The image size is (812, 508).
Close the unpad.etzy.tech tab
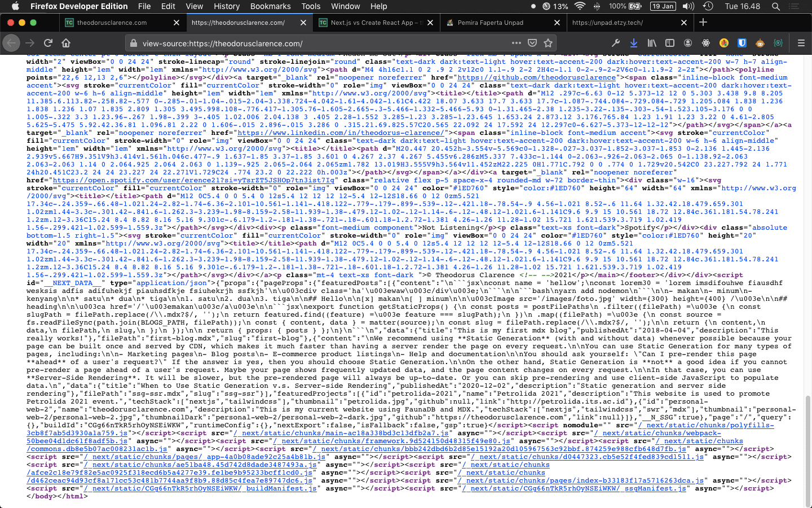[x=684, y=23]
